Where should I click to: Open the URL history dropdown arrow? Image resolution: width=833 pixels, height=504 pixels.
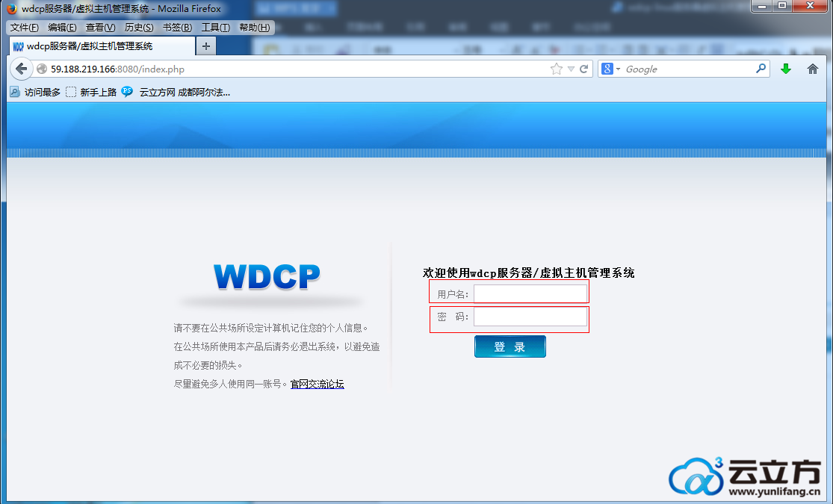coord(571,69)
